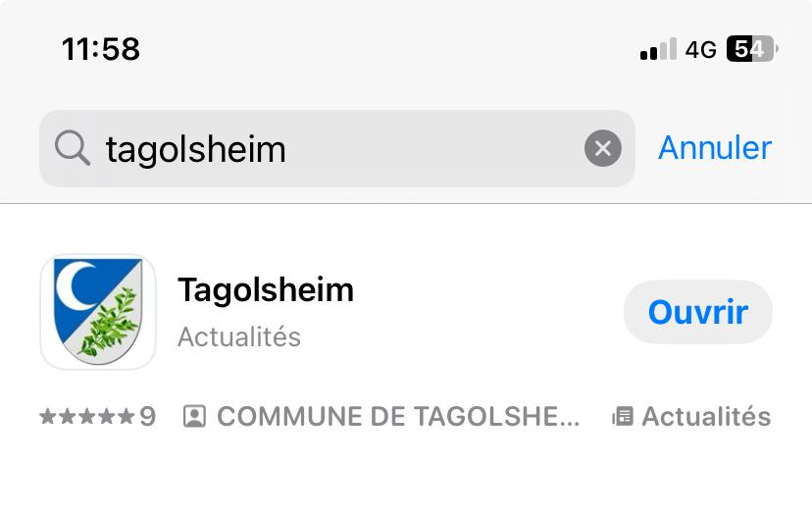Screen dimensions: 812x515
Task: Tap the rating count number 9
Action: tap(147, 416)
